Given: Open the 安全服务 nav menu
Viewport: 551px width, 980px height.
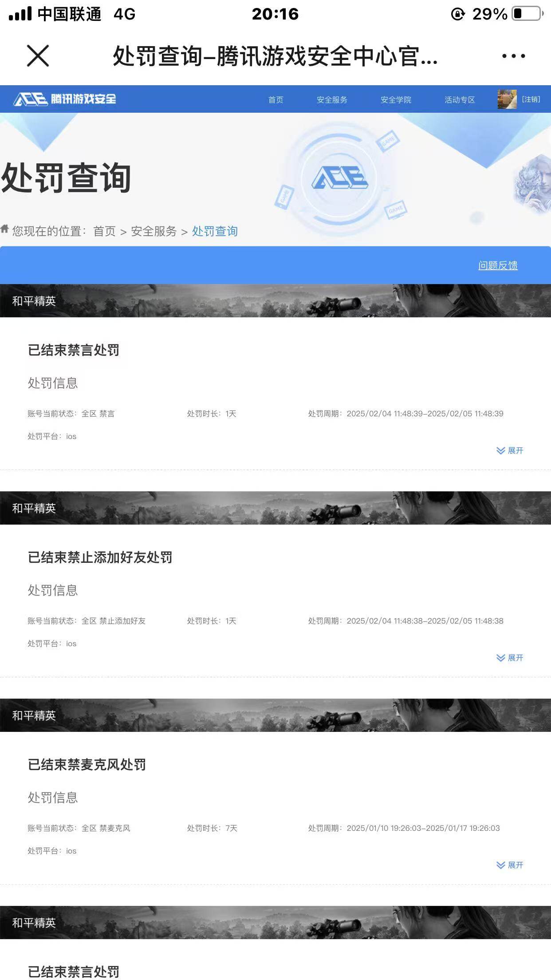Looking at the screenshot, I should pos(332,99).
